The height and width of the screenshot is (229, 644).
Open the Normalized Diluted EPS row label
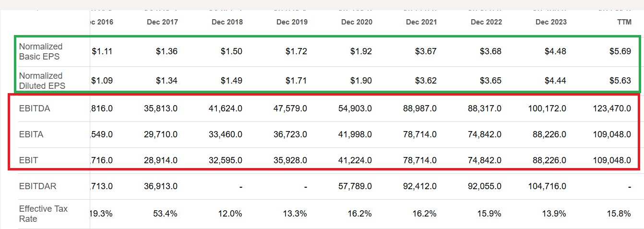[42, 81]
